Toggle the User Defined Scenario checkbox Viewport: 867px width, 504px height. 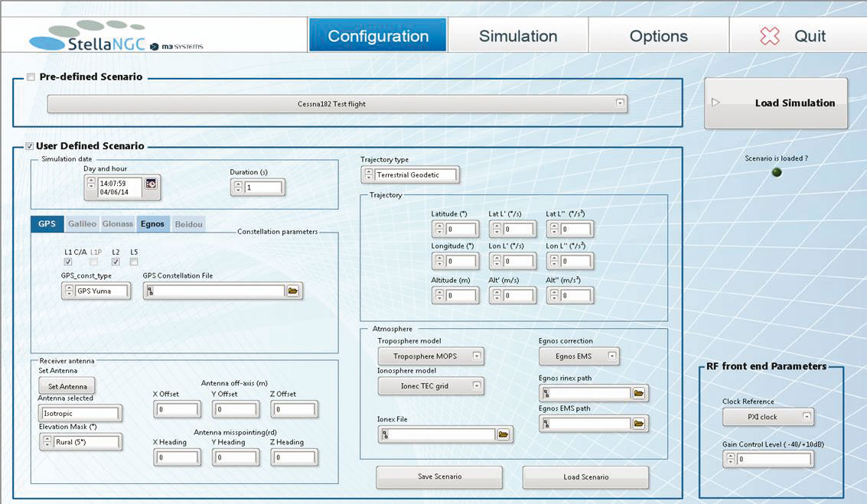pyautogui.click(x=29, y=146)
